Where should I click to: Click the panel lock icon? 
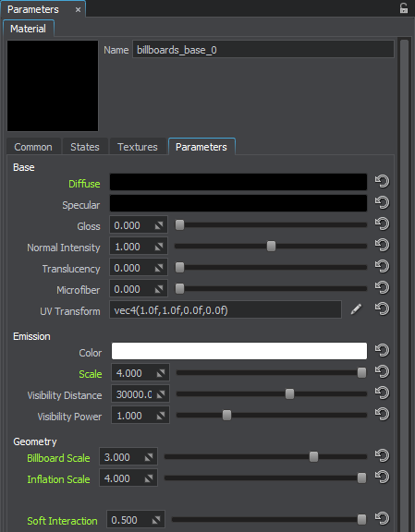404,8
